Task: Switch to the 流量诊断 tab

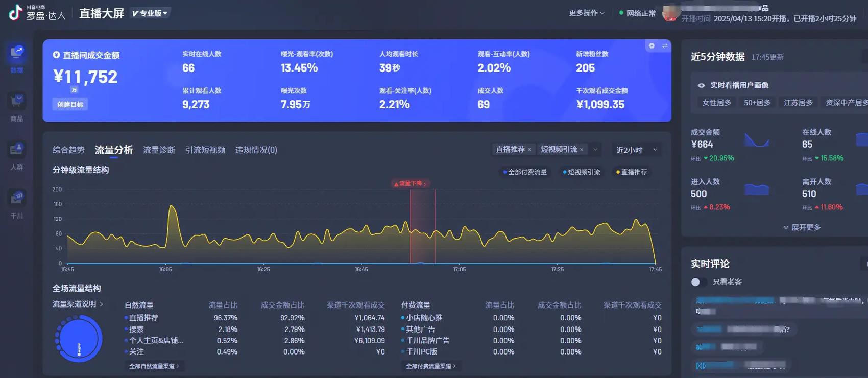Action: [159, 150]
